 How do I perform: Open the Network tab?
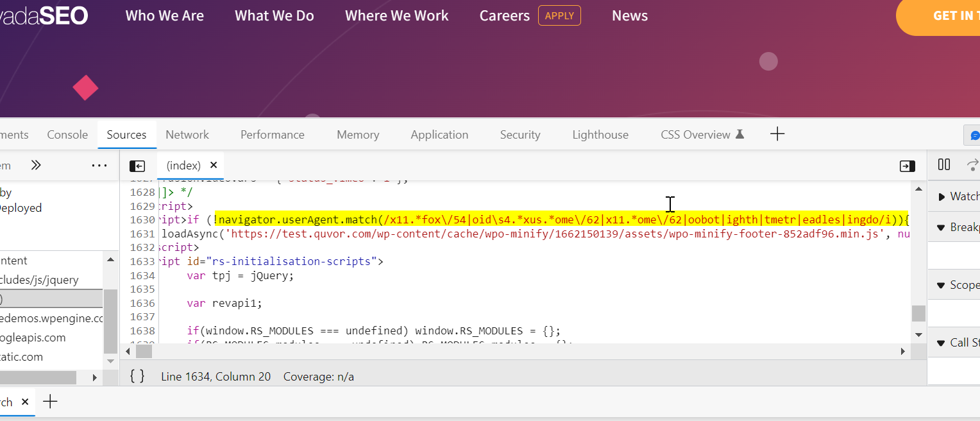(187, 135)
